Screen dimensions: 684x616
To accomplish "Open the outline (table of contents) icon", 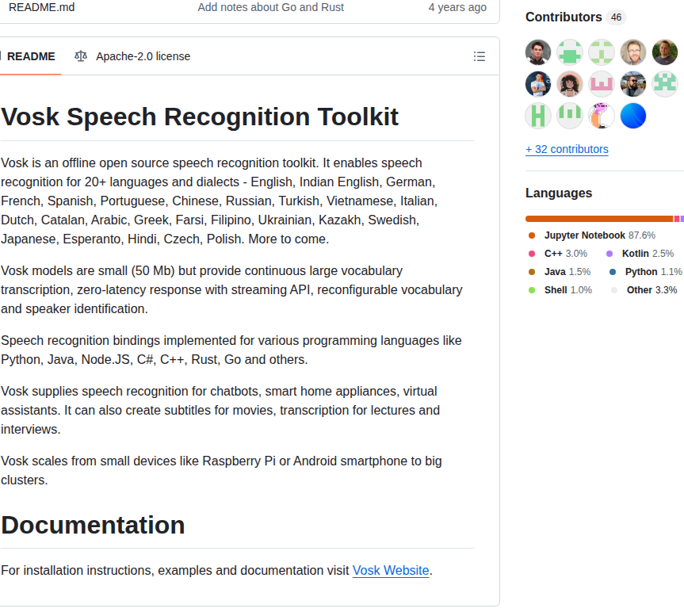I will coord(479,56).
